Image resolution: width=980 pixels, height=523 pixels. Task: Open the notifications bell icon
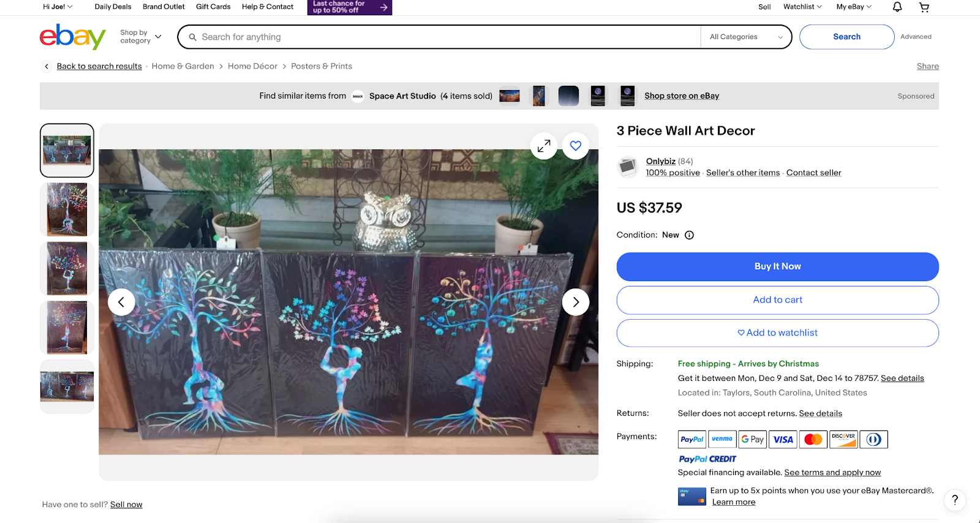896,7
